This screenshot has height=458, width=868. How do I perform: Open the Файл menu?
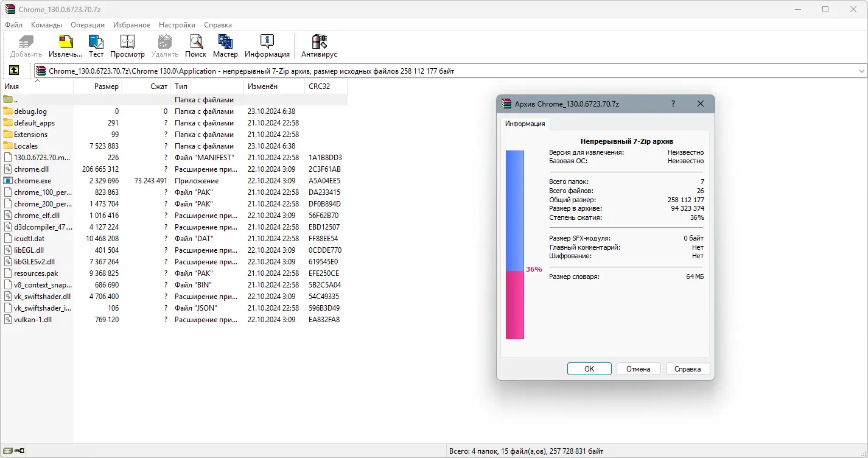(13, 25)
